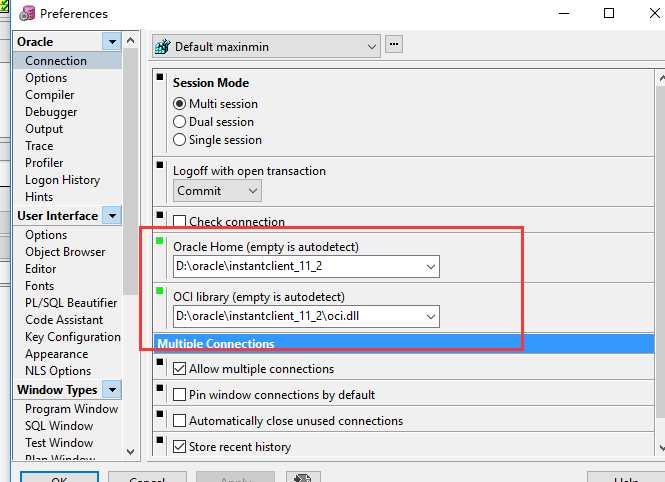
Task: Open Program Window preferences
Action: 71,409
